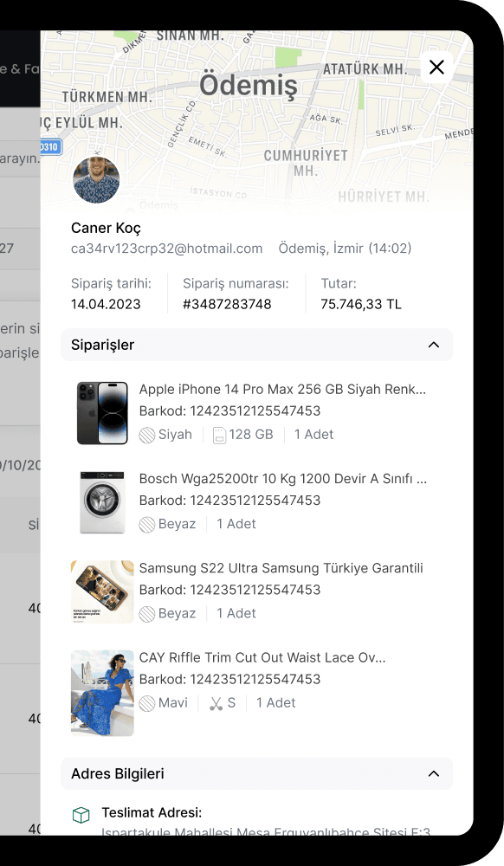Click the Beyaz swatch under Samsung S22

tap(147, 614)
